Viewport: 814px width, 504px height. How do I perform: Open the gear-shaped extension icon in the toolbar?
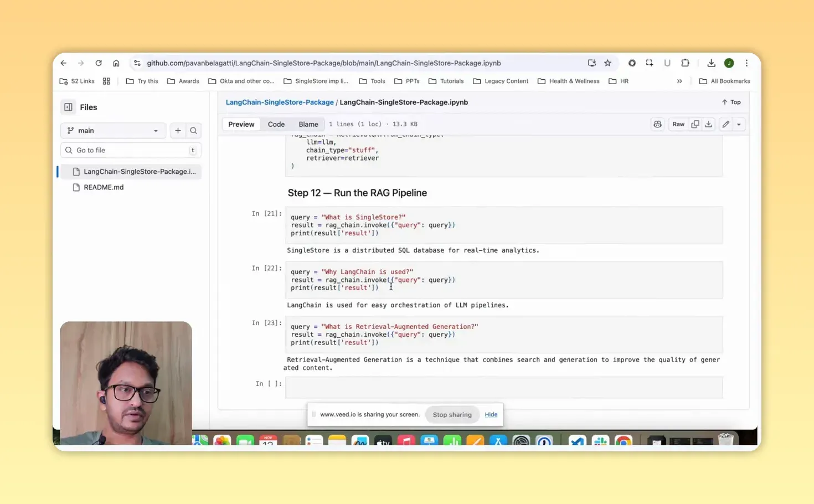coord(632,63)
